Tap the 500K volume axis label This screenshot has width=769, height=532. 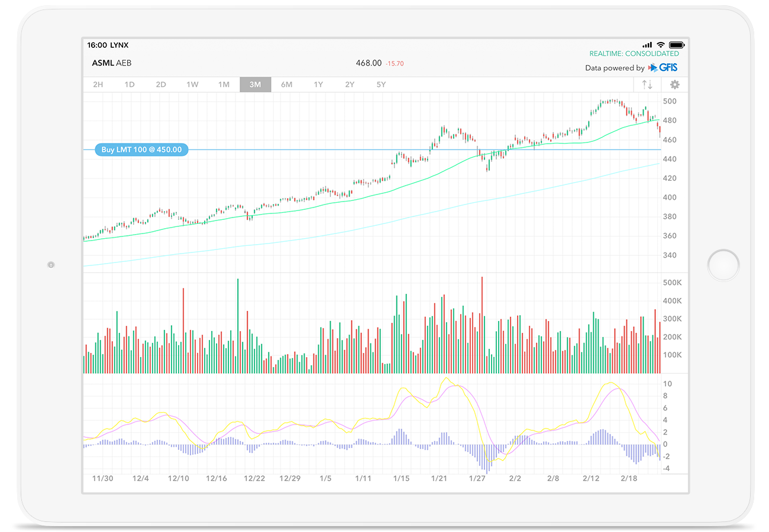[x=672, y=283]
